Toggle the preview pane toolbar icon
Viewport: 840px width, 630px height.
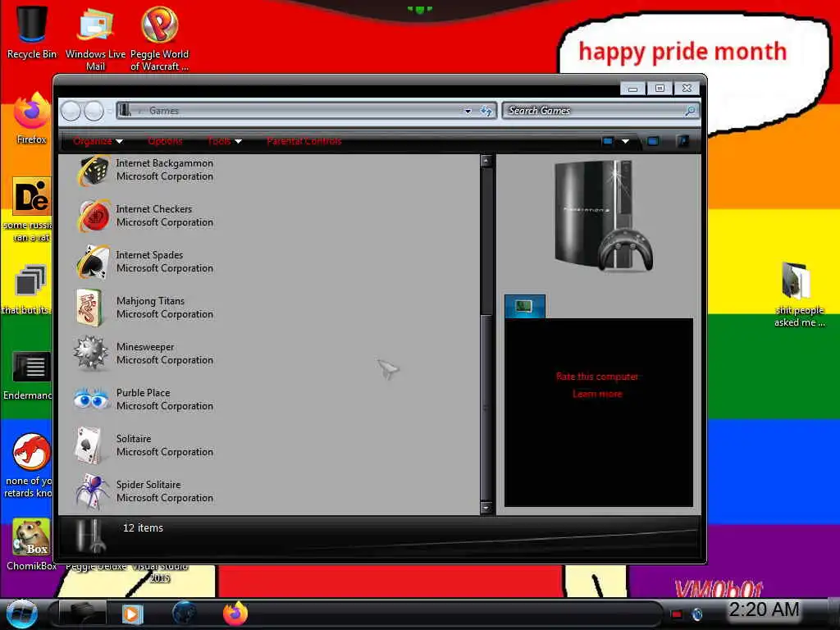[652, 141]
